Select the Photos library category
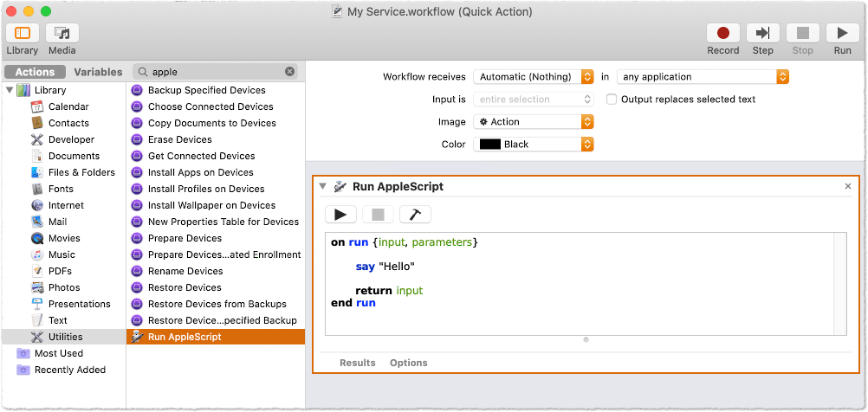 coord(63,287)
